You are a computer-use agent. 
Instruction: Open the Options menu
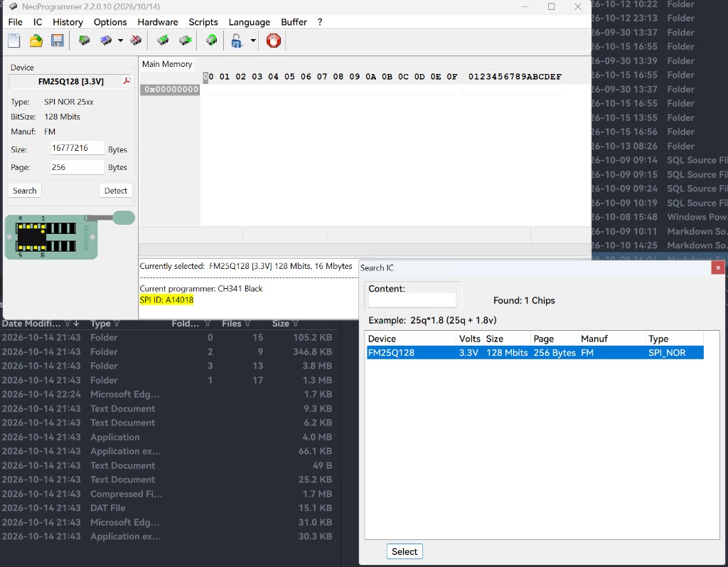click(110, 22)
